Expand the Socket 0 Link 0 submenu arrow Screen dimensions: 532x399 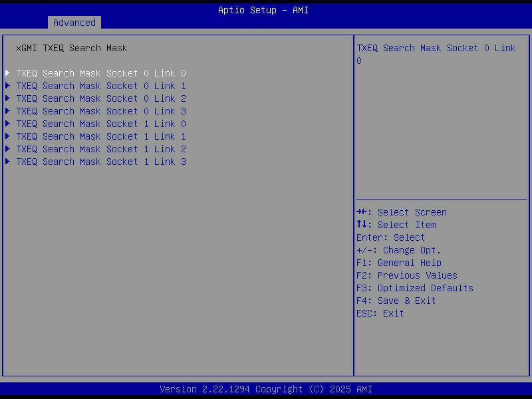7,73
